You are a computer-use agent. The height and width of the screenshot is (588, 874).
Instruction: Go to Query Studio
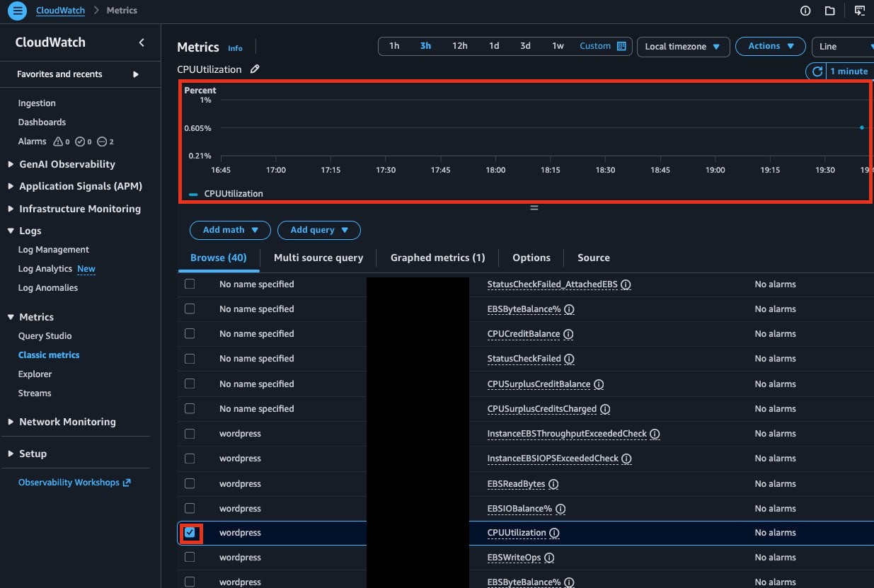[45, 336]
